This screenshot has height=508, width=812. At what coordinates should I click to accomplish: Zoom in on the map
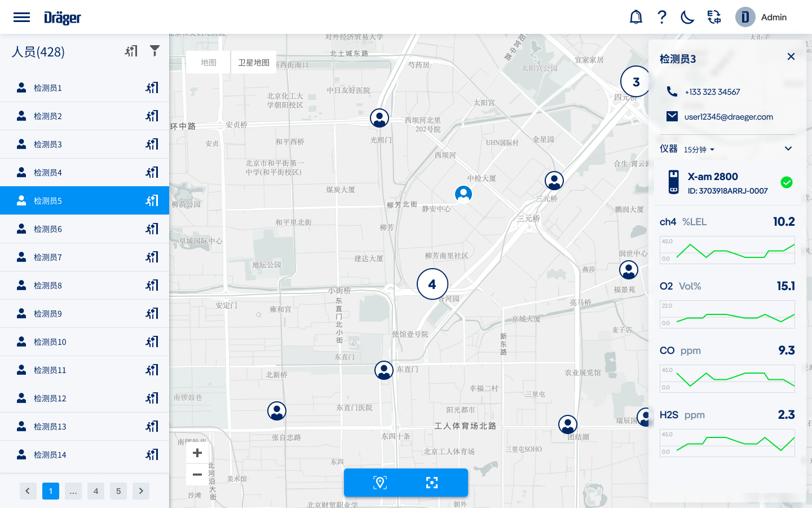(x=197, y=453)
